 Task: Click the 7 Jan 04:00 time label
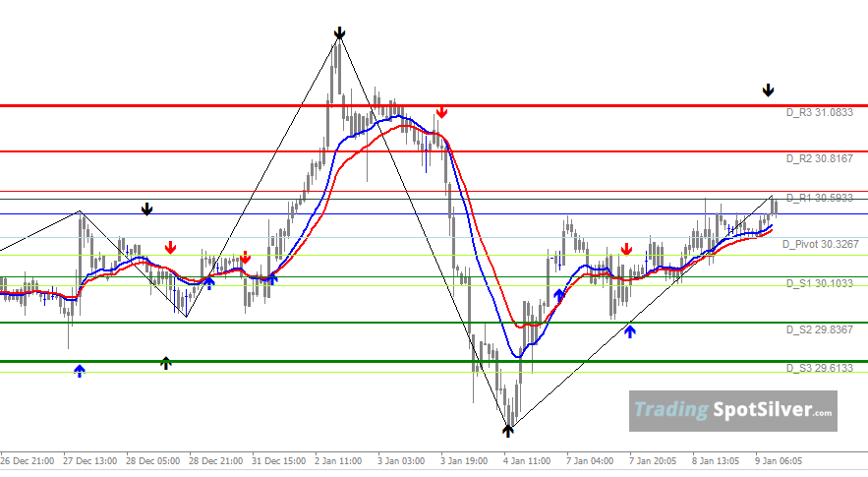[x=590, y=461]
